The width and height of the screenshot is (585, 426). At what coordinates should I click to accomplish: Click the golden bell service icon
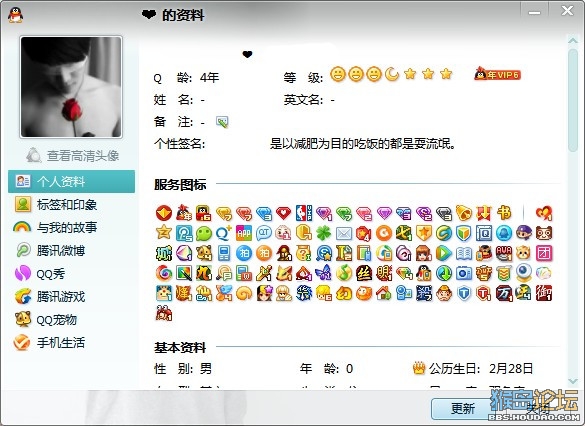464,213
